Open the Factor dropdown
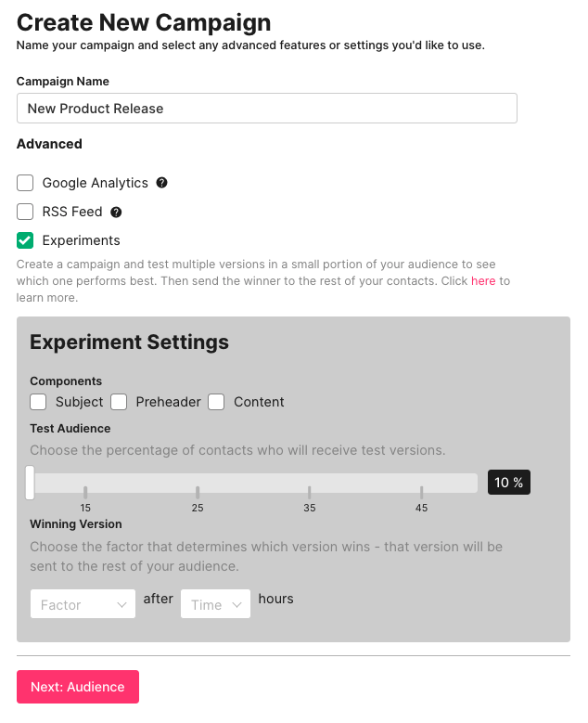 click(x=83, y=605)
